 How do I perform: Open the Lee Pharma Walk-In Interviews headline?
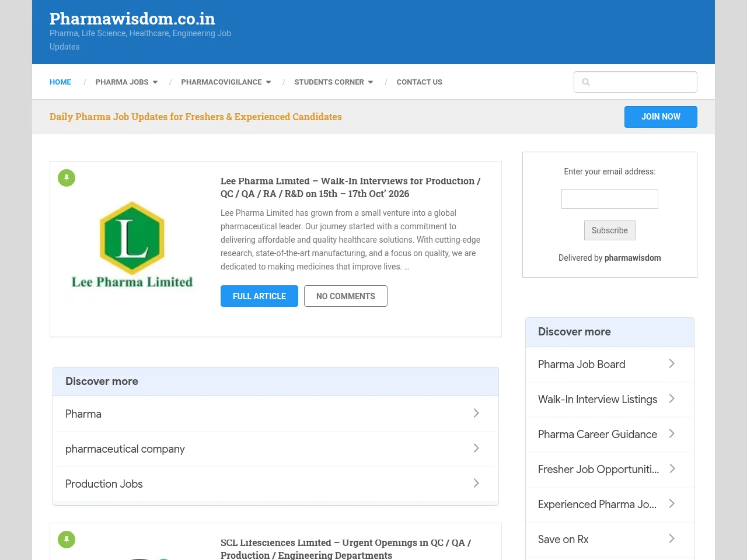[351, 187]
